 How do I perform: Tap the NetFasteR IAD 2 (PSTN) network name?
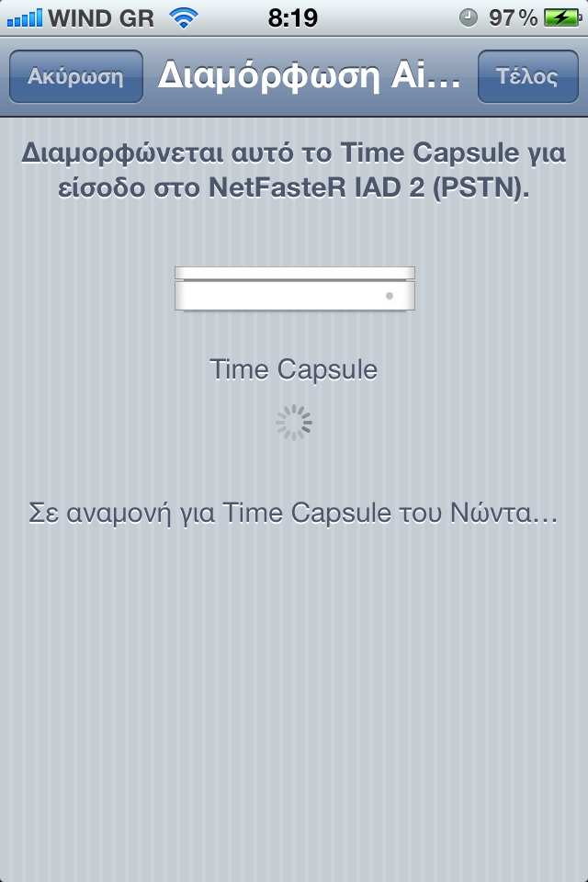click(x=368, y=187)
